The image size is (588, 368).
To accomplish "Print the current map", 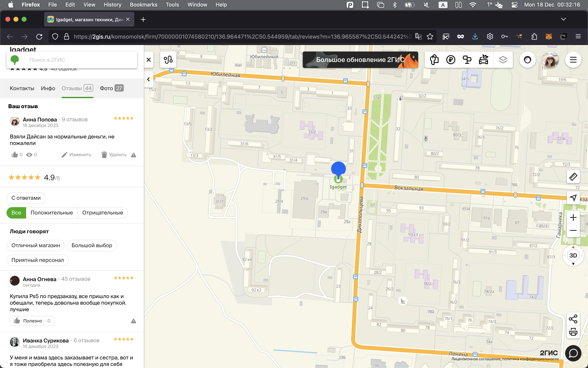I will [x=573, y=332].
